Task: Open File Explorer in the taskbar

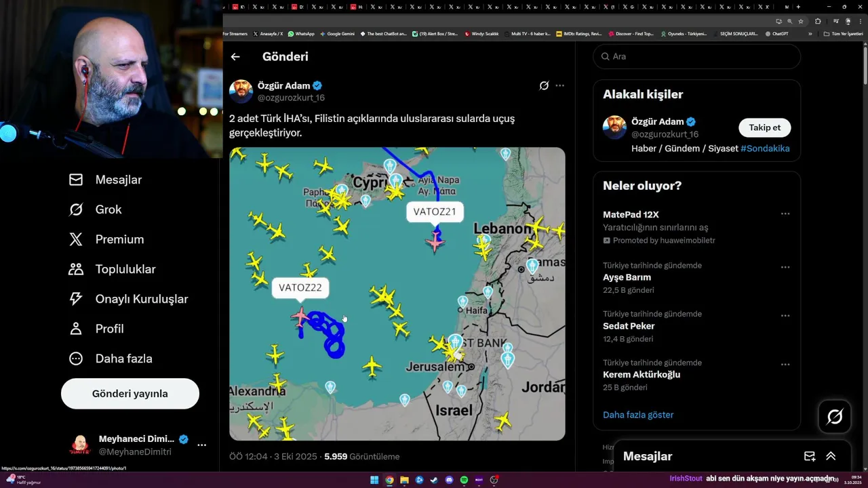Action: [404, 480]
